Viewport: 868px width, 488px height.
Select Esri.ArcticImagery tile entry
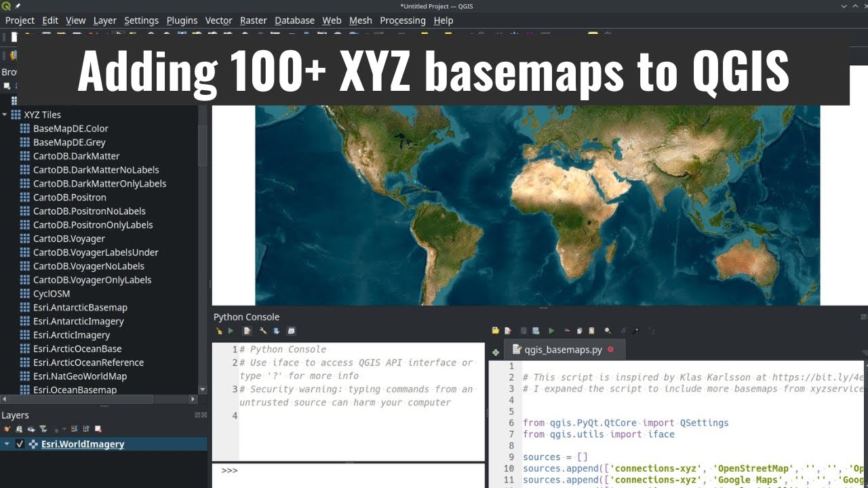(x=71, y=335)
